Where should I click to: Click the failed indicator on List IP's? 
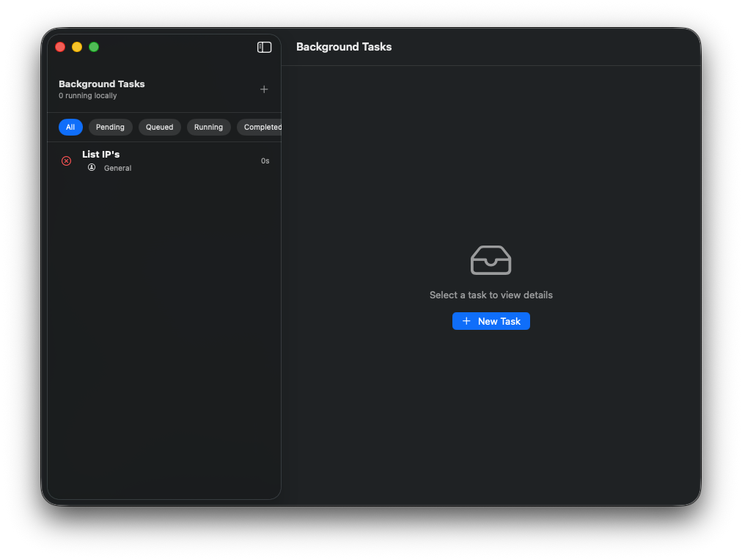tap(66, 161)
